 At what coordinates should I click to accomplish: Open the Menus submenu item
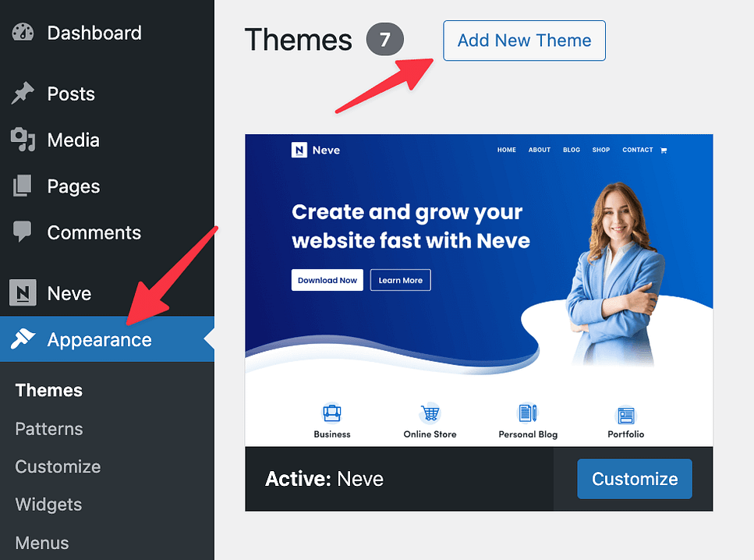42,543
